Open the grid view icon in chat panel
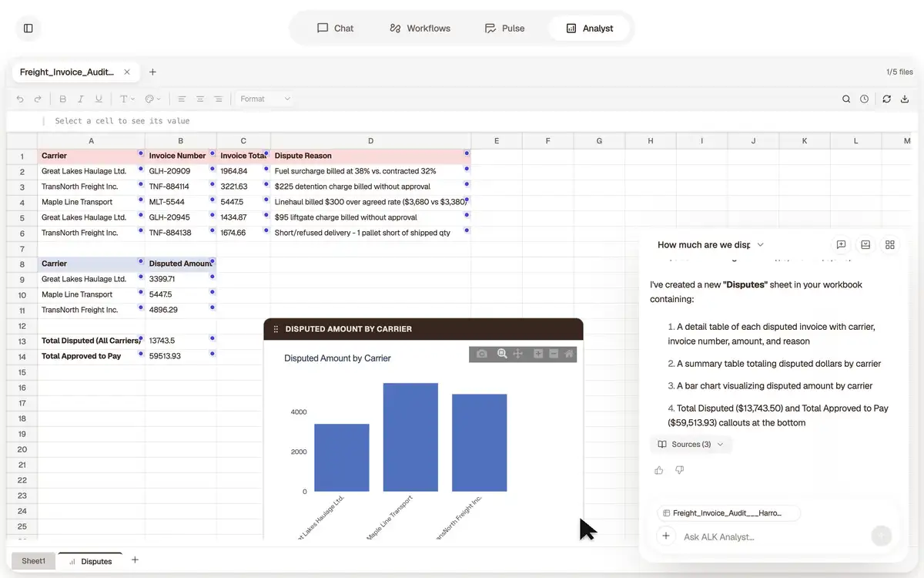 tap(890, 245)
